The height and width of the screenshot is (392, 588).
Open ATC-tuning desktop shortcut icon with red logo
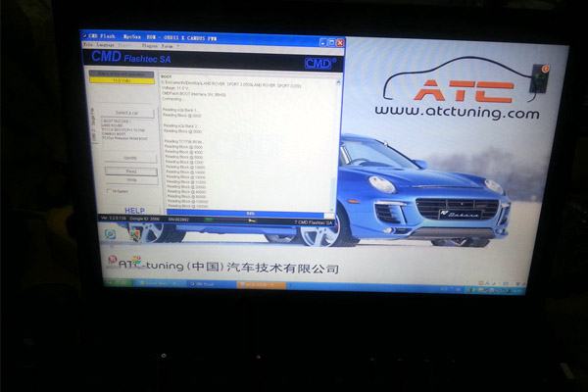pyautogui.click(x=112, y=260)
